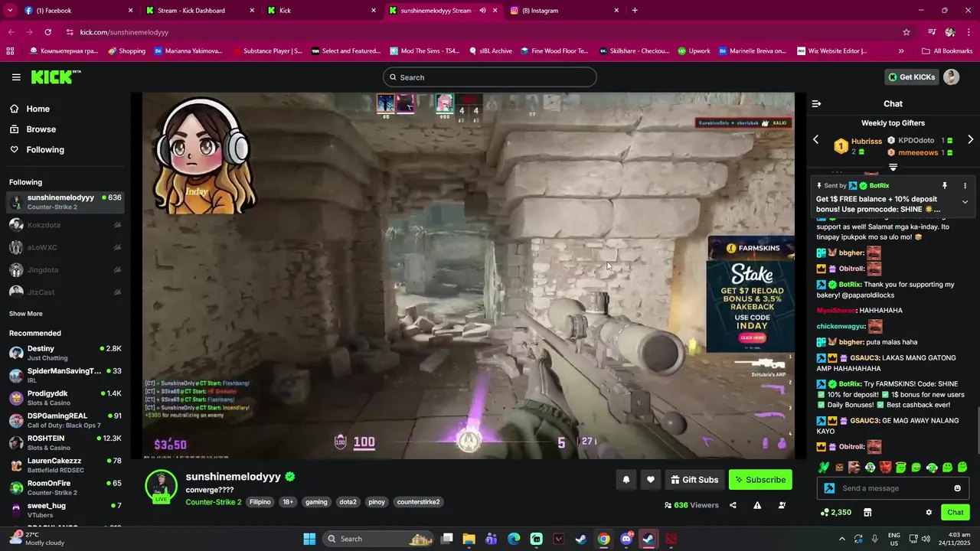Click the pin icon on pinned message
The height and width of the screenshot is (551, 980).
(x=945, y=185)
